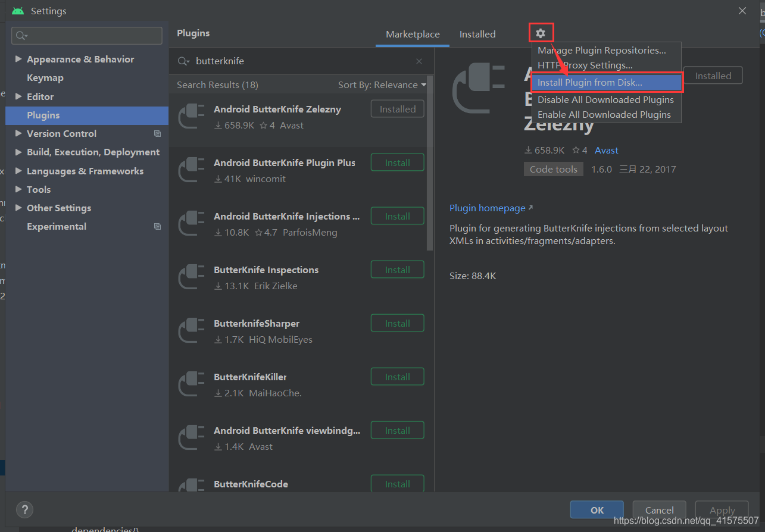Choose Enable All Downloaded Plugins
This screenshot has width=765, height=532.
(607, 115)
